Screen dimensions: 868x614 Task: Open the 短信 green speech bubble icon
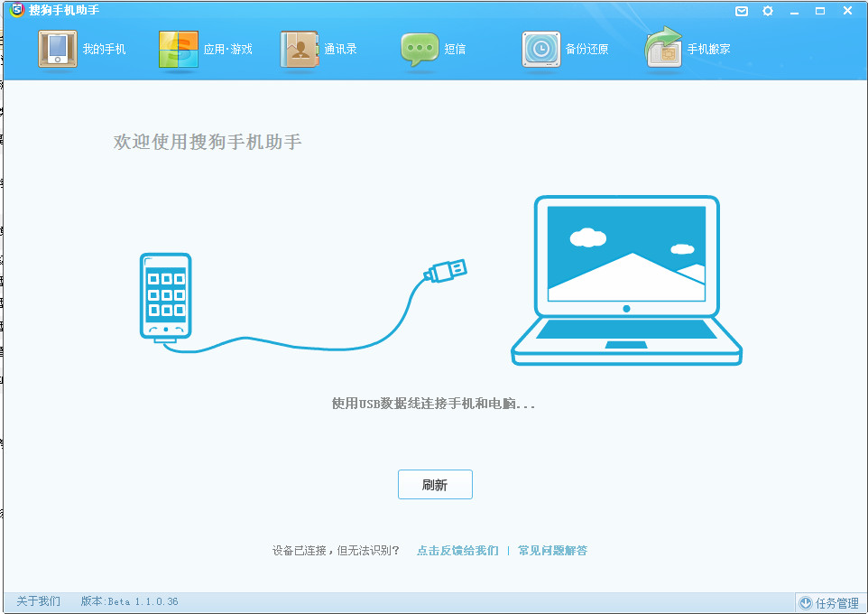[420, 50]
